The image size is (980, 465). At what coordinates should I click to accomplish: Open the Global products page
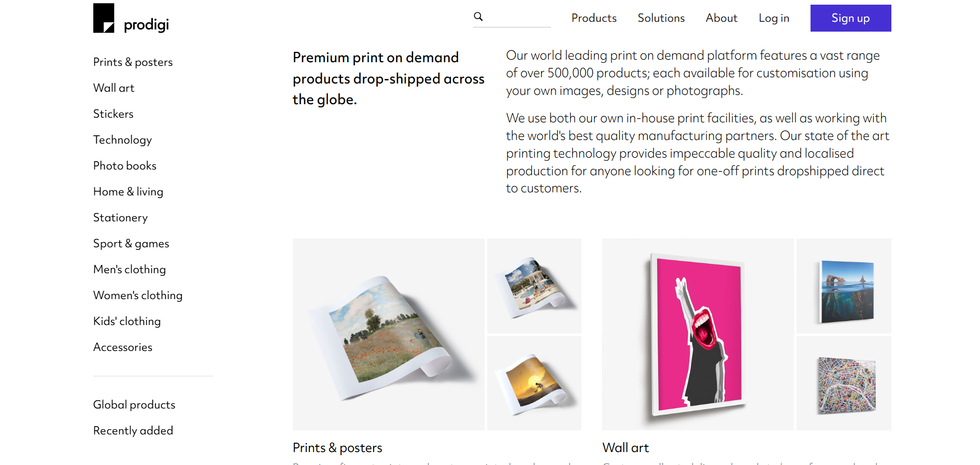click(134, 404)
